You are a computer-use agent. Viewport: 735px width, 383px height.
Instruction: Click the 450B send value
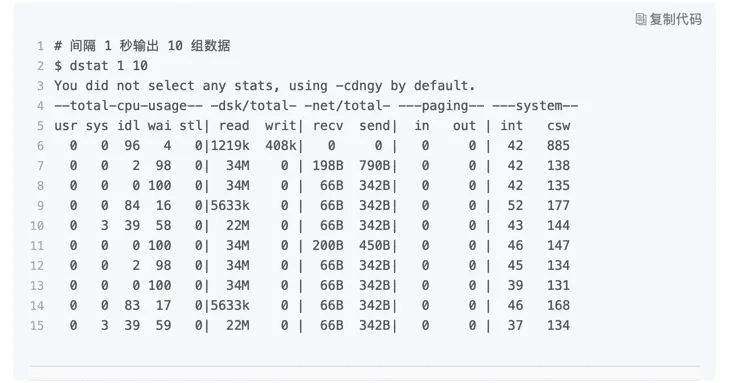click(375, 245)
